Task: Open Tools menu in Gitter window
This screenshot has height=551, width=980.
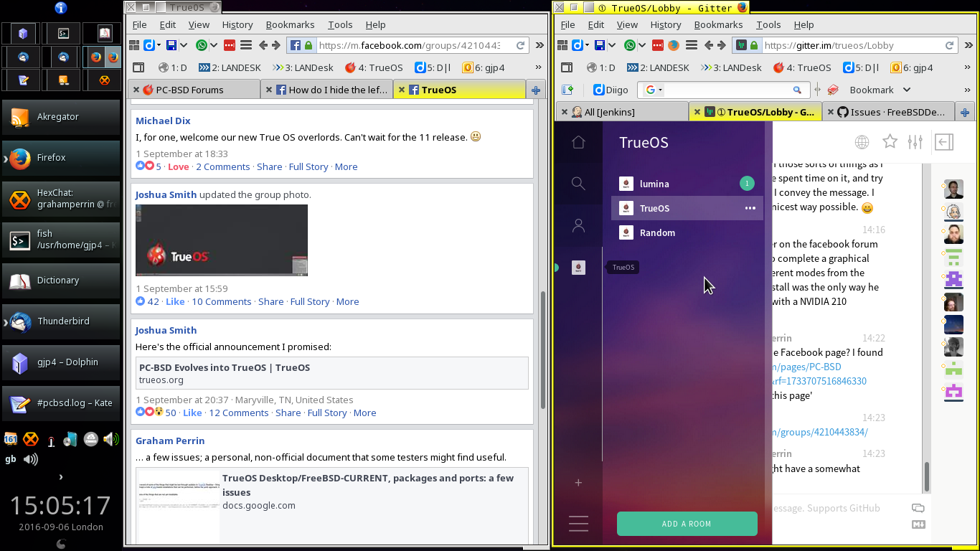Action: (768, 24)
